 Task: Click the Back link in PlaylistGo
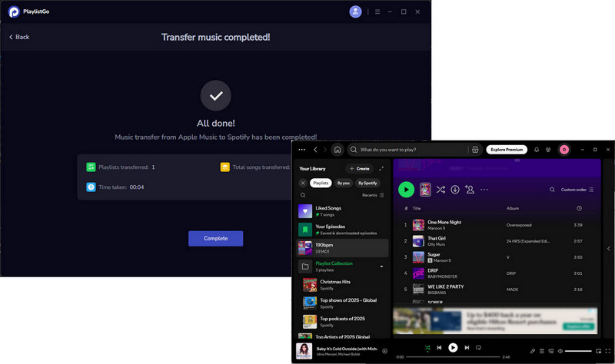point(19,37)
